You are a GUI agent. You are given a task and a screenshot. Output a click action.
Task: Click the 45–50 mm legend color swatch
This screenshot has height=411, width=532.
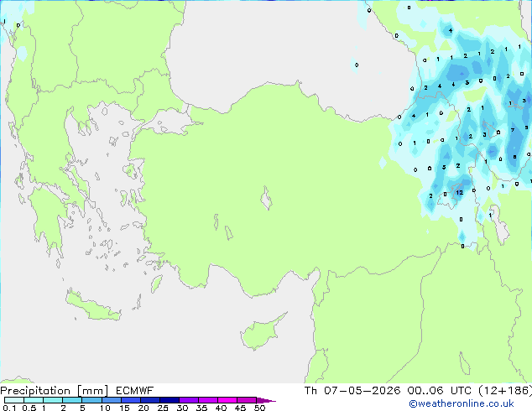pos(247,400)
